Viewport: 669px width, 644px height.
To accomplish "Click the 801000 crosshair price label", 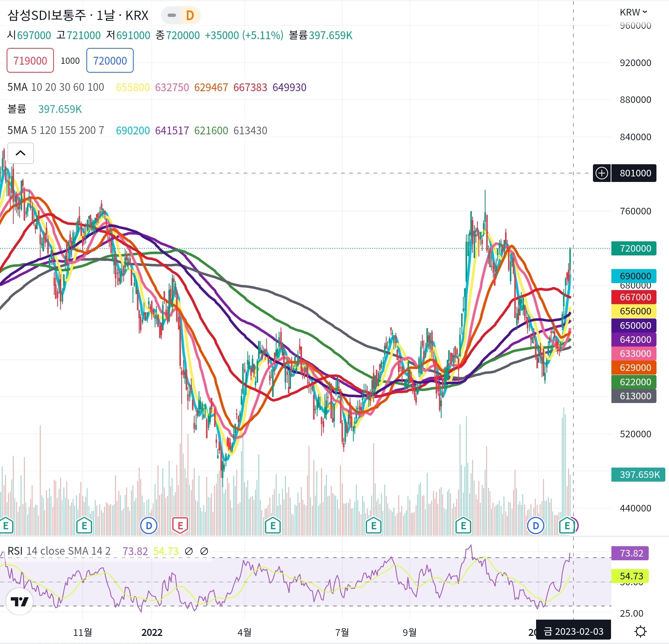I will (634, 173).
